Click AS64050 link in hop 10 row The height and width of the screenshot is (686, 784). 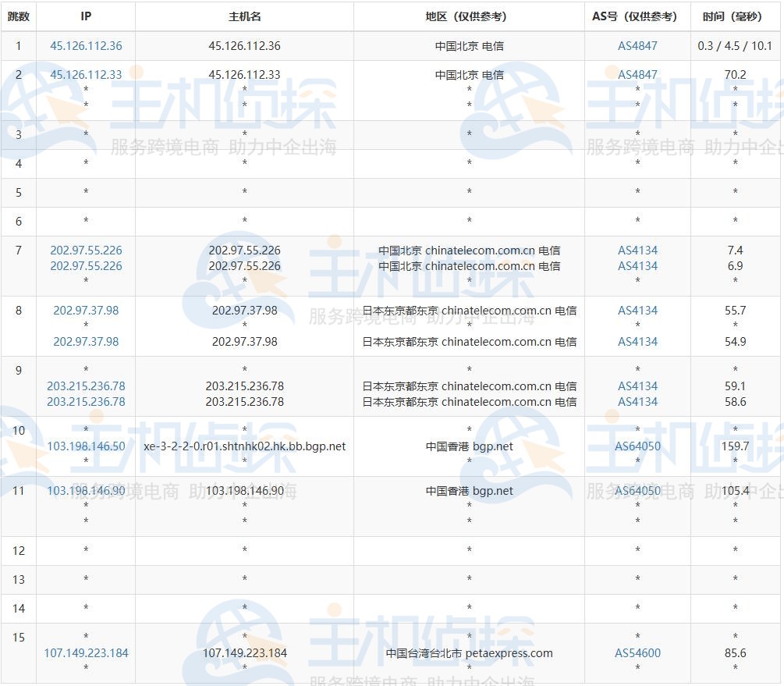(x=637, y=446)
